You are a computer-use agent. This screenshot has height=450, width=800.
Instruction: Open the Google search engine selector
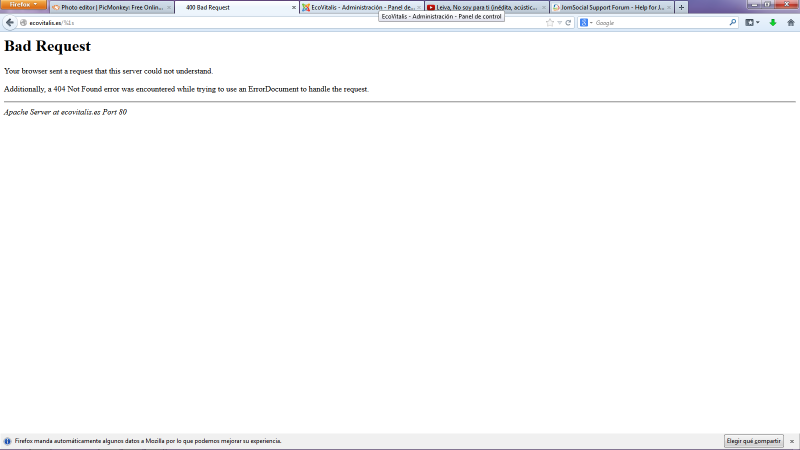click(x=586, y=22)
